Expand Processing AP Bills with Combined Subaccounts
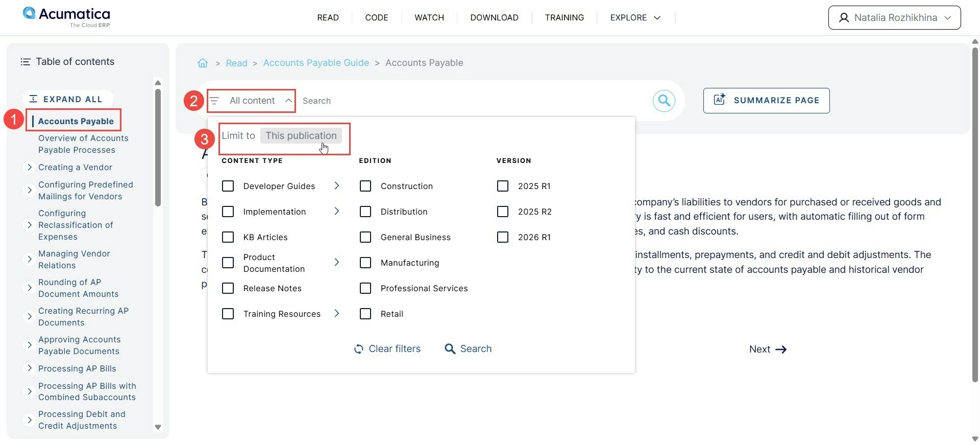 click(30, 391)
